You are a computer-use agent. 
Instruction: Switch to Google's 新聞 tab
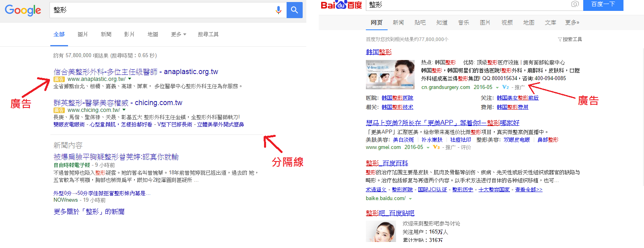pos(106,35)
